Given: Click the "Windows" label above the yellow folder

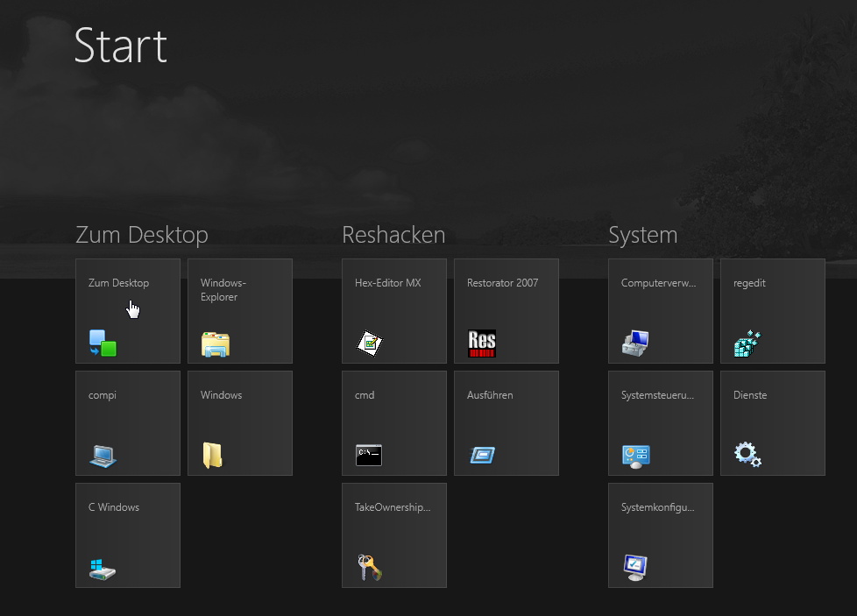Looking at the screenshot, I should click(x=222, y=395).
